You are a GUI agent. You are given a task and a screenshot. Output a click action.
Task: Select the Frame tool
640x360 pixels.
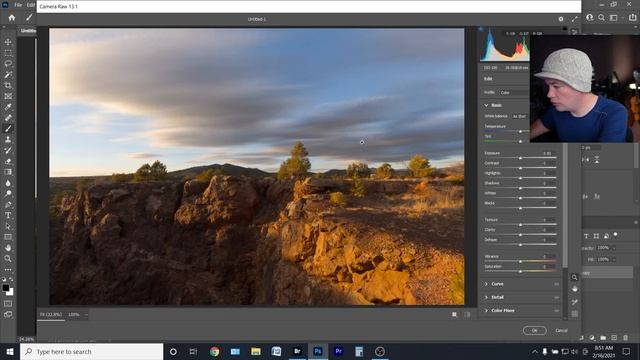click(8, 96)
